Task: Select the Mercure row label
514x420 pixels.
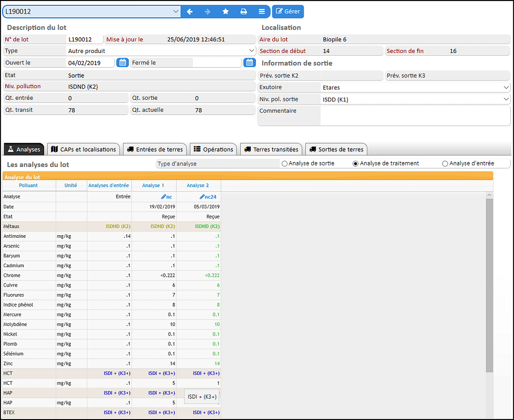Action: [x=12, y=314]
